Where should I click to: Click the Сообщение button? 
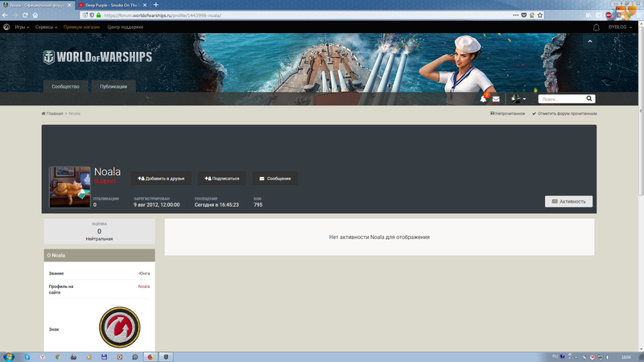tap(275, 178)
